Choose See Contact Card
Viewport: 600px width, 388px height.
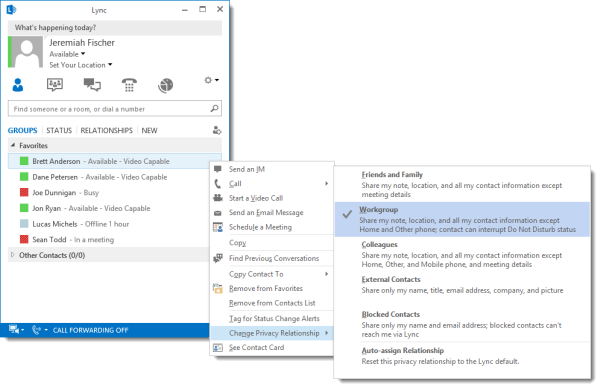click(272, 347)
